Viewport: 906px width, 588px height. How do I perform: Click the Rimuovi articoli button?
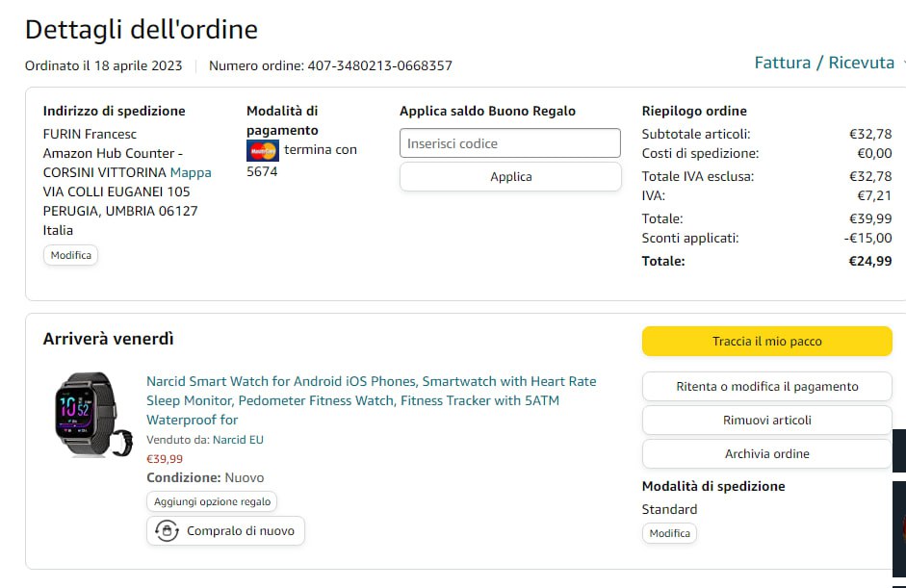[766, 420]
